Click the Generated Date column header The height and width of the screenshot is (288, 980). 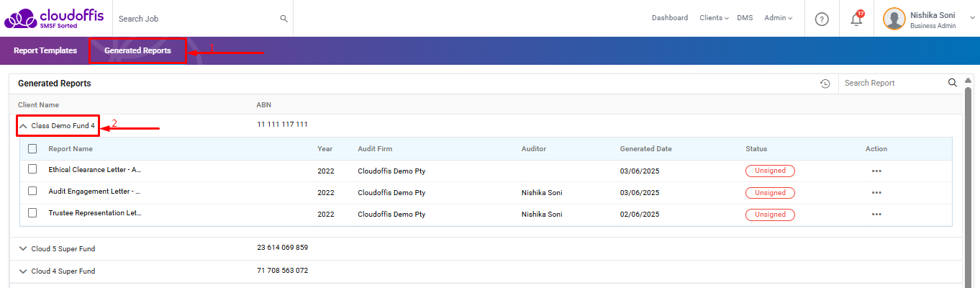(646, 149)
